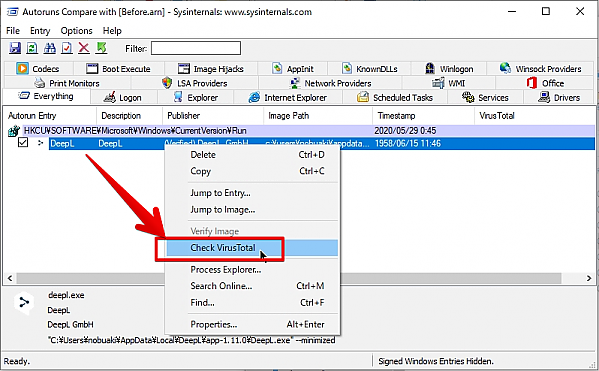The image size is (599, 371).
Task: Open the WMI tab
Action: tap(449, 83)
